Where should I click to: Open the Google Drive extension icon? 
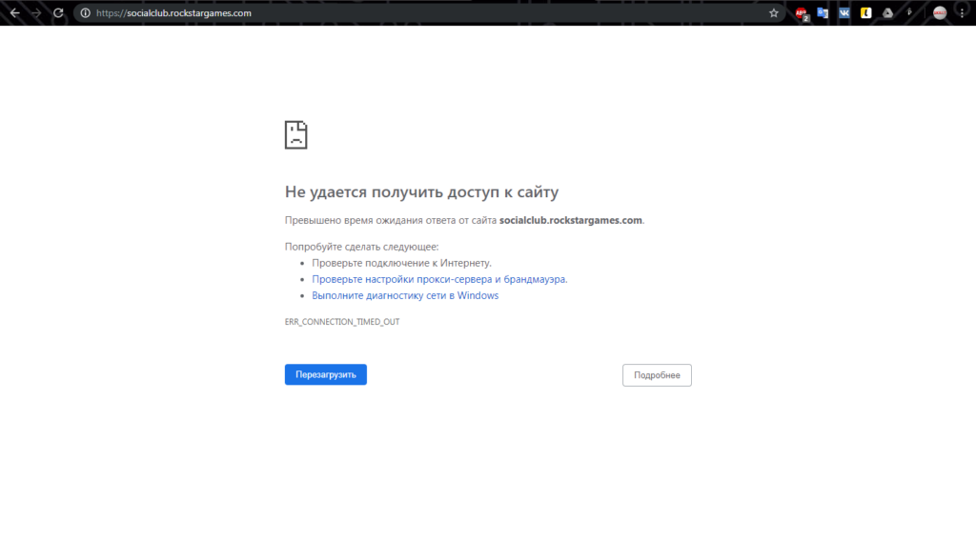point(887,12)
